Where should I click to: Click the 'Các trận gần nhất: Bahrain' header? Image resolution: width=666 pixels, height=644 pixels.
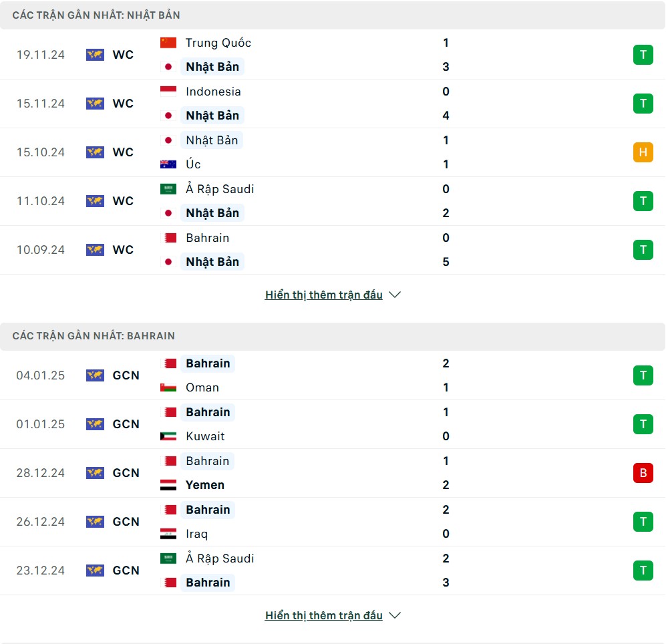pyautogui.click(x=333, y=336)
